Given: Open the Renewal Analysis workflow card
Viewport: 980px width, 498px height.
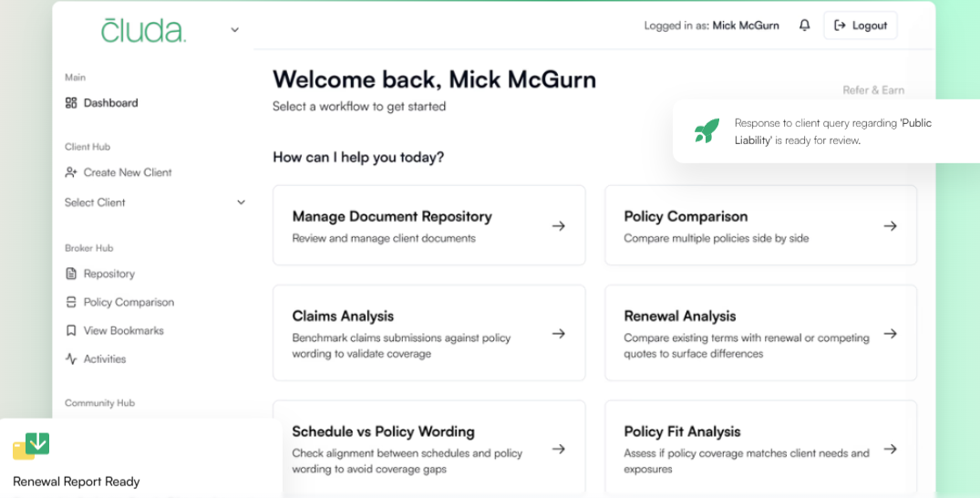Looking at the screenshot, I should pos(760,333).
